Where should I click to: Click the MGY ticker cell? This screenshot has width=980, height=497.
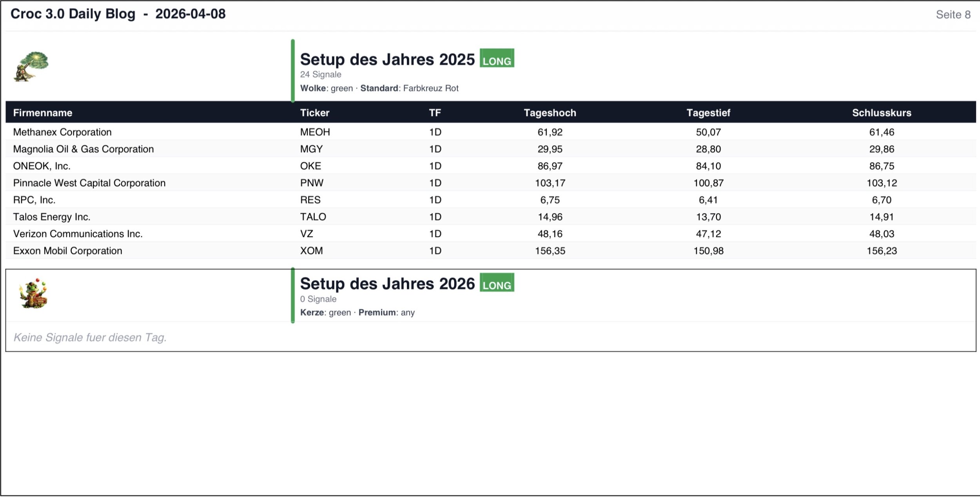tap(311, 149)
